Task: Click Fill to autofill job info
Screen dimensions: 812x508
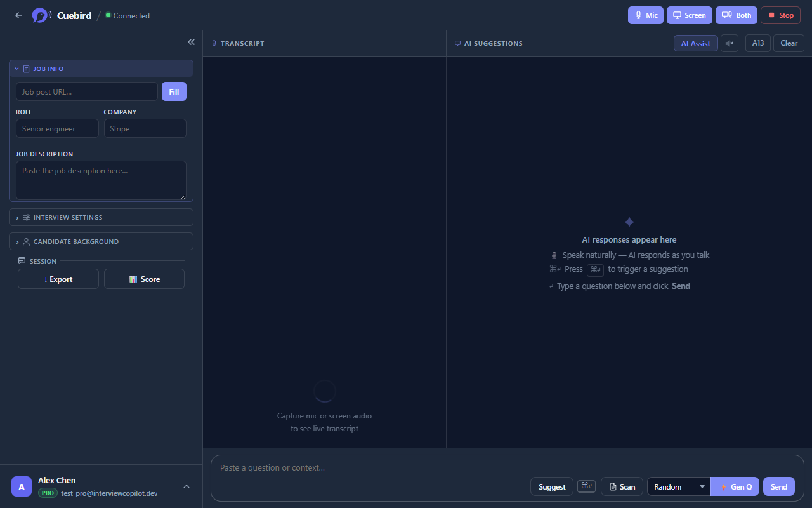Action: pyautogui.click(x=174, y=91)
